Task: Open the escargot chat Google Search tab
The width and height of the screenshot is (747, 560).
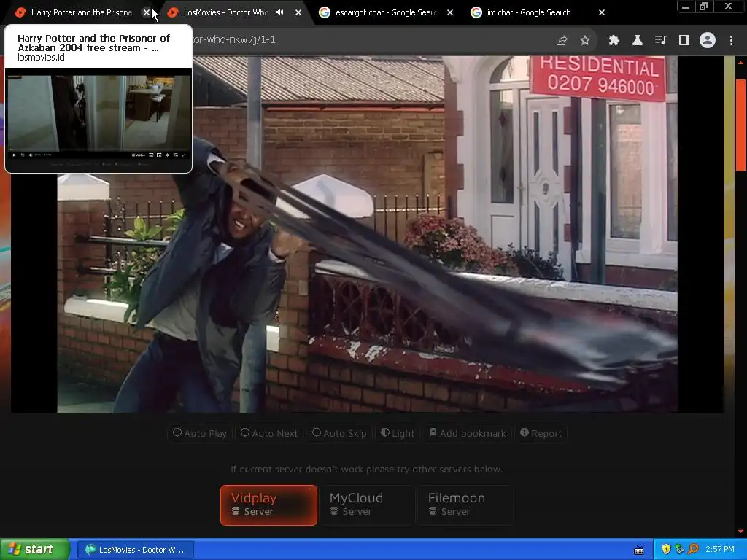Action: 386,13
